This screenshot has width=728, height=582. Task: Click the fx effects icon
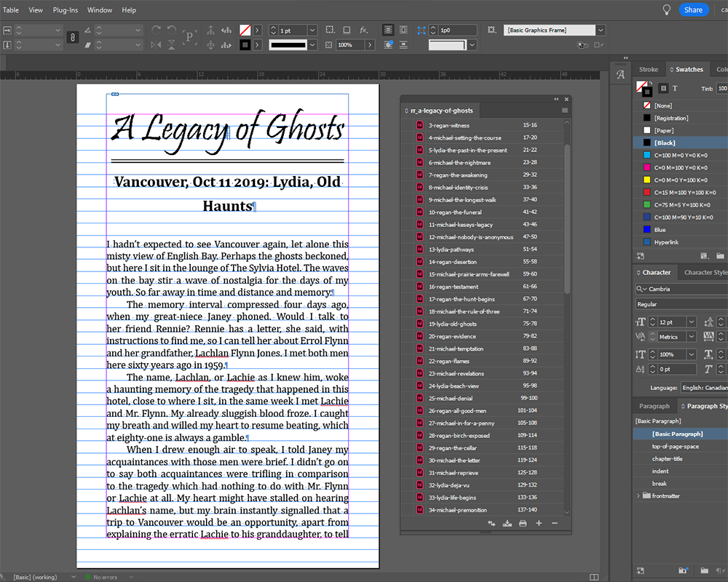363,30
